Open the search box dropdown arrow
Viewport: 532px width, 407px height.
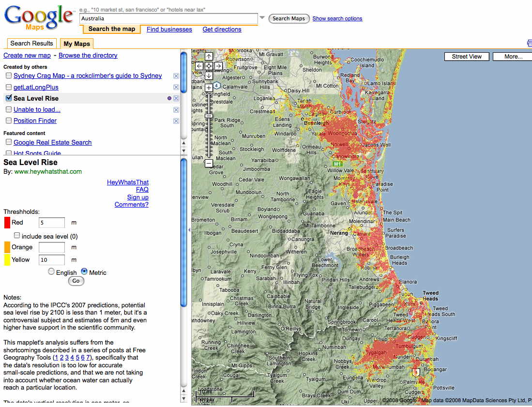pyautogui.click(x=262, y=18)
